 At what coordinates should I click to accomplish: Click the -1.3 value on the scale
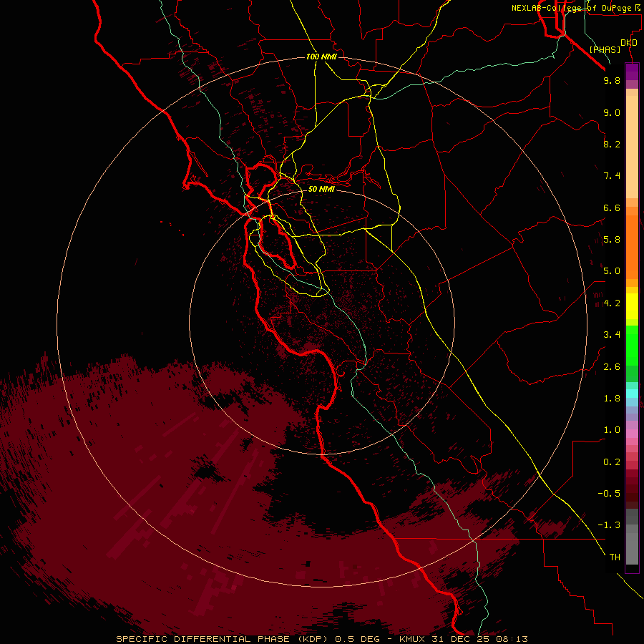(x=609, y=525)
